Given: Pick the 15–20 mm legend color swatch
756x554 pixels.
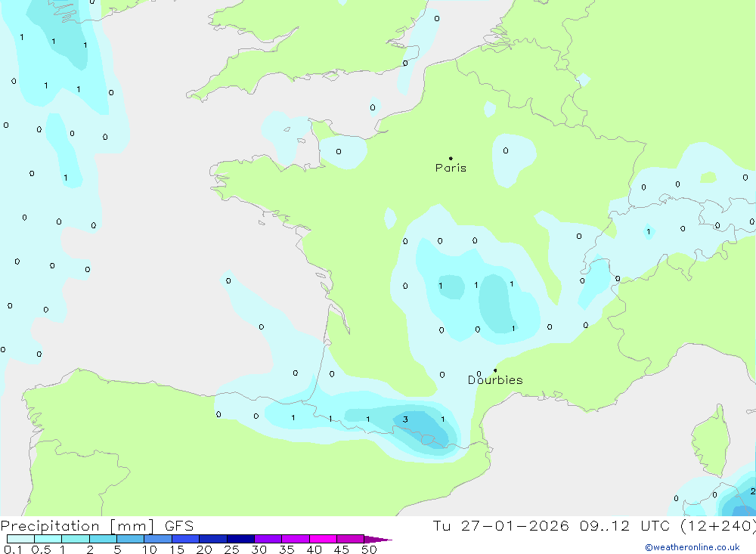Looking at the screenshot, I should pos(186,539).
